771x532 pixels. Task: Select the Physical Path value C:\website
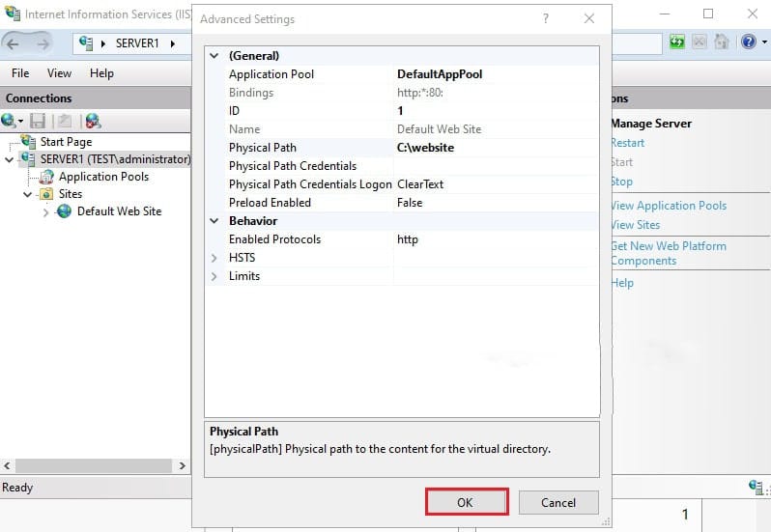497,148
